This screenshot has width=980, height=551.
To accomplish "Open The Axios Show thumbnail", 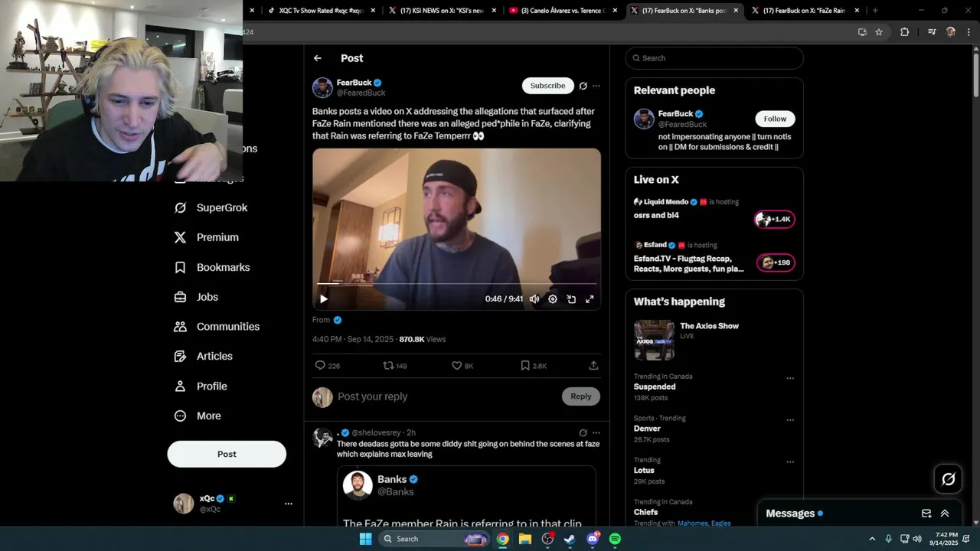I will [654, 340].
